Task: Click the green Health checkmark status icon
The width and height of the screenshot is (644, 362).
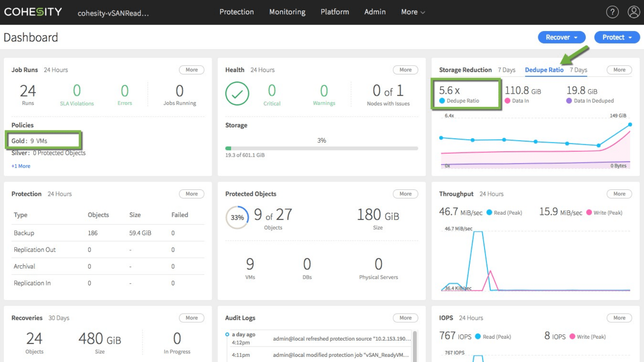Action: pyautogui.click(x=237, y=94)
